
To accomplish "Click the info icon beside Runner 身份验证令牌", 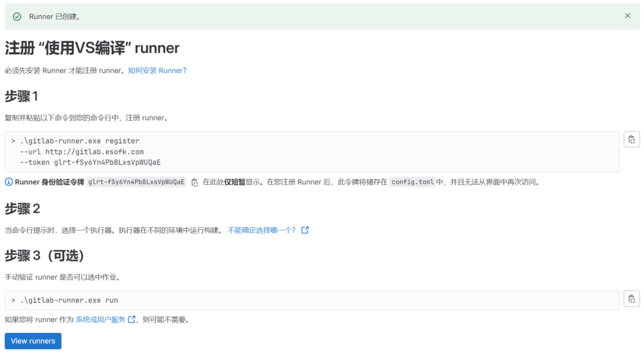I will click(x=9, y=182).
